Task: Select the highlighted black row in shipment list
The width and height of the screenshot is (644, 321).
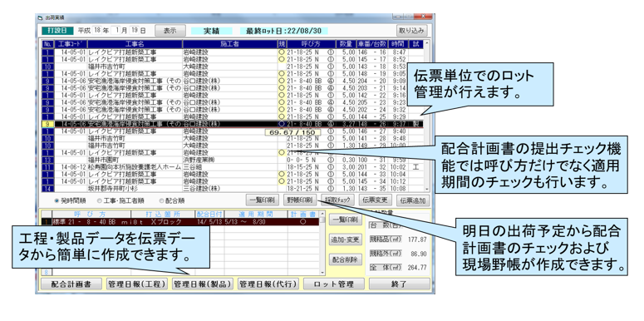Action: pyautogui.click(x=233, y=124)
